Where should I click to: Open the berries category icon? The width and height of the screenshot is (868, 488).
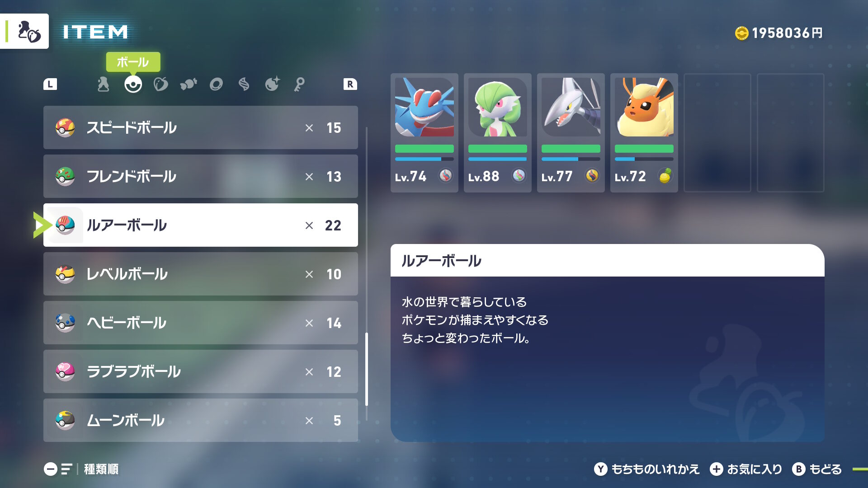tap(160, 84)
